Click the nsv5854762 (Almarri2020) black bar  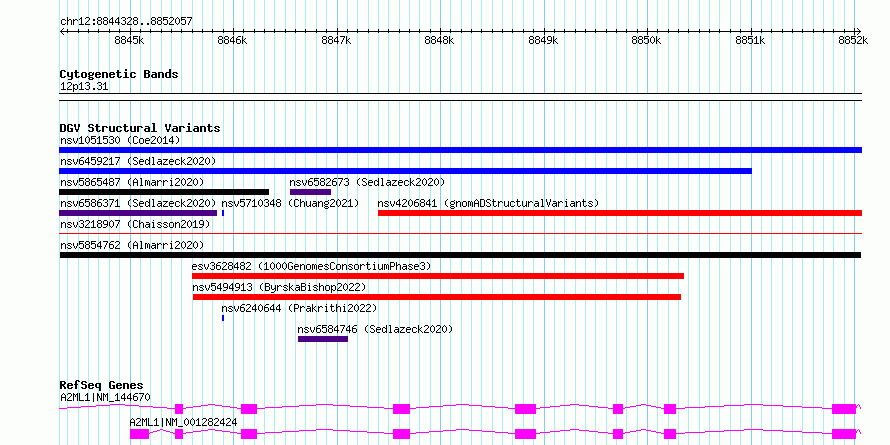click(460, 255)
